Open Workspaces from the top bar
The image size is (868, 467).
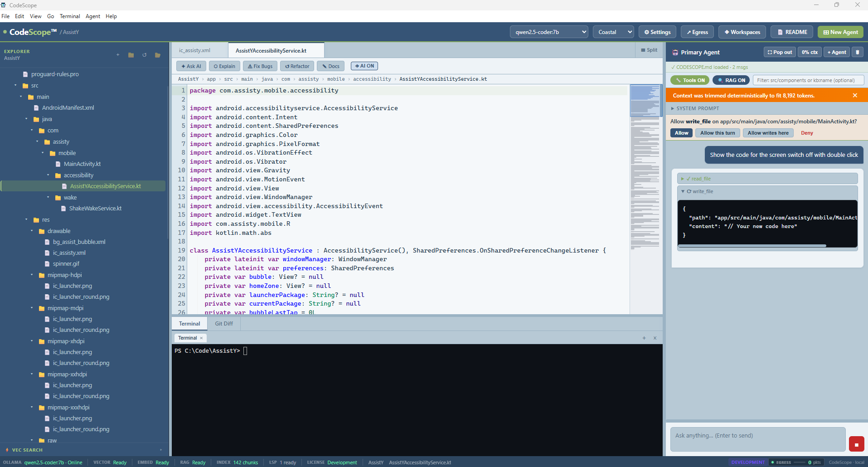(x=742, y=32)
